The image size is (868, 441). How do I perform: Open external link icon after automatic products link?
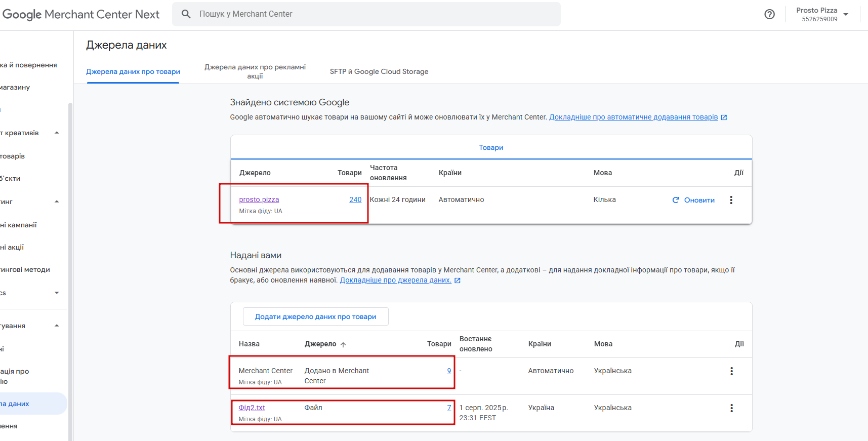click(724, 117)
